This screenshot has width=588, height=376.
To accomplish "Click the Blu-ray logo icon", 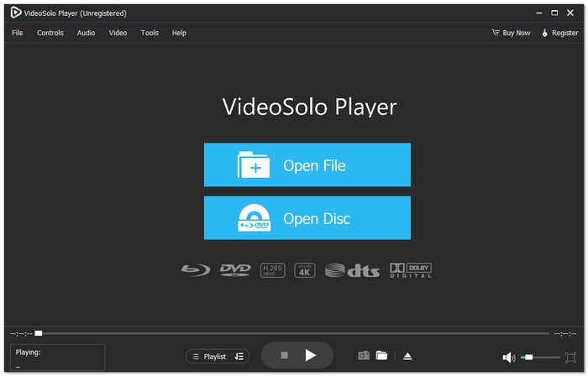I will [x=196, y=270].
